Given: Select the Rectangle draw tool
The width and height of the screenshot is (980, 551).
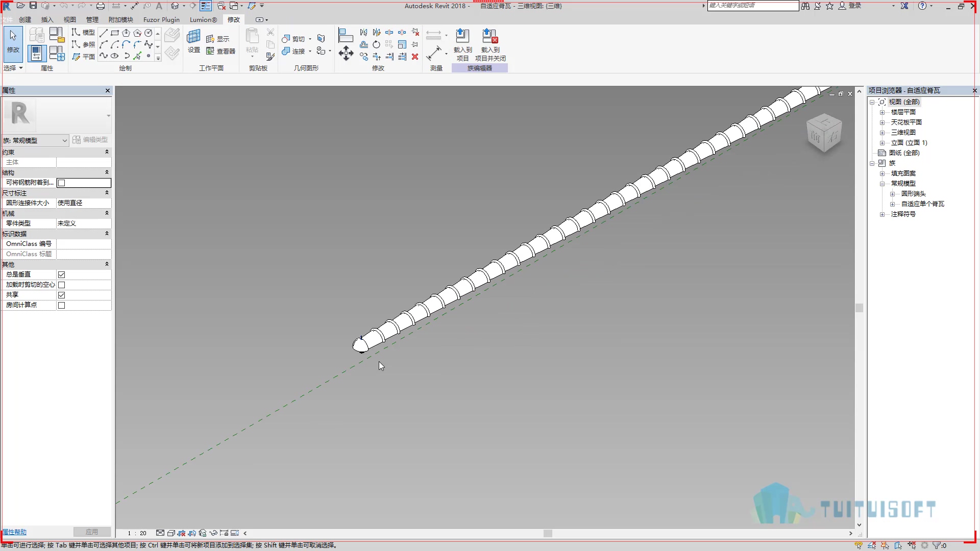Looking at the screenshot, I should click(x=115, y=33).
